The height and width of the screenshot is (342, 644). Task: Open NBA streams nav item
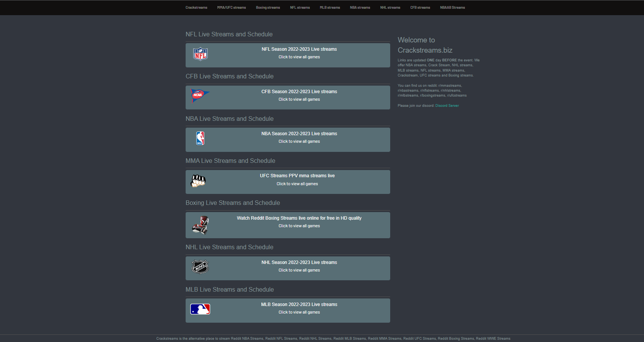click(360, 8)
